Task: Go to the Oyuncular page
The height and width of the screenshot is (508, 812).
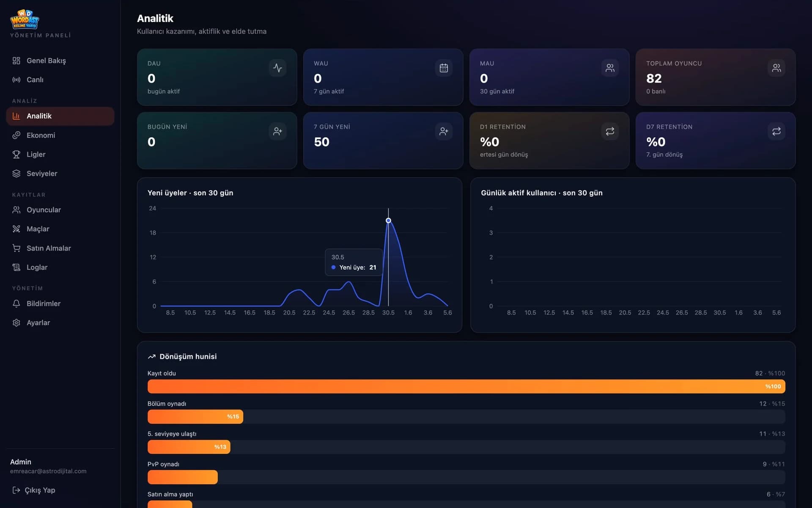Action: tap(60, 210)
